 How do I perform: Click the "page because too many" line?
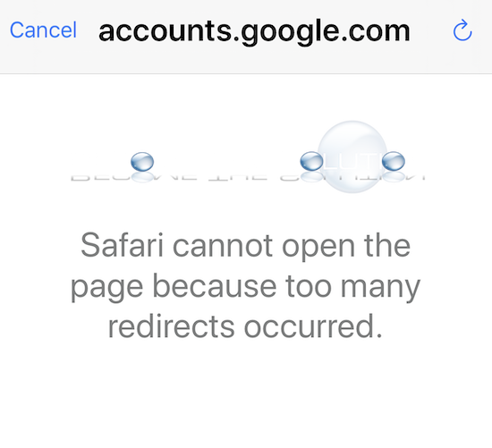pos(245,287)
